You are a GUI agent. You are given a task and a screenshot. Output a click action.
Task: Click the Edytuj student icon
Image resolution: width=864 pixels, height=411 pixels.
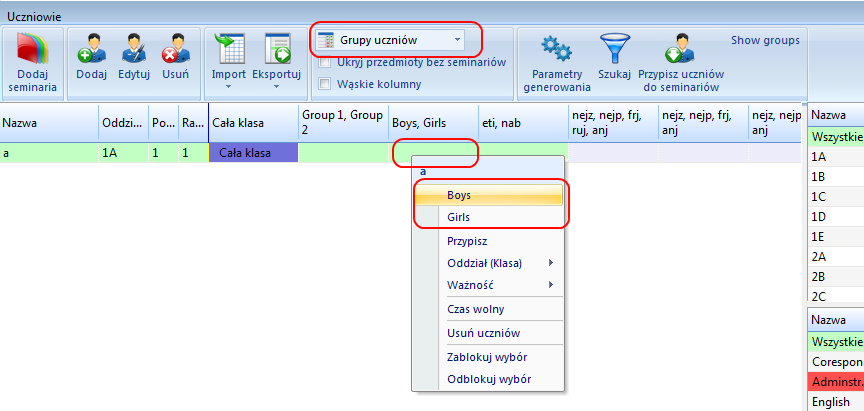[x=134, y=48]
